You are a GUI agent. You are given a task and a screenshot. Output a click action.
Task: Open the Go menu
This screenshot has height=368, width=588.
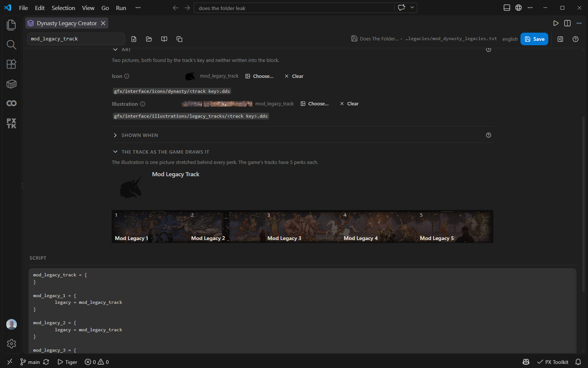105,8
